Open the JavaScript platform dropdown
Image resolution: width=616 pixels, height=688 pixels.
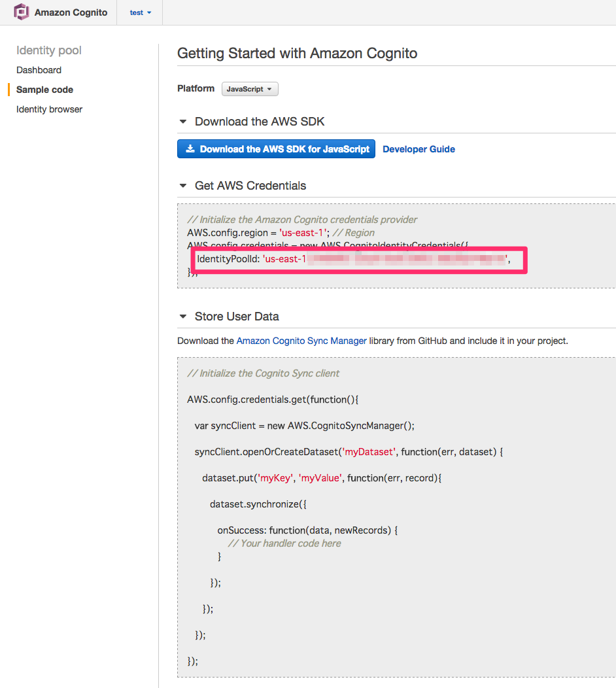[250, 89]
